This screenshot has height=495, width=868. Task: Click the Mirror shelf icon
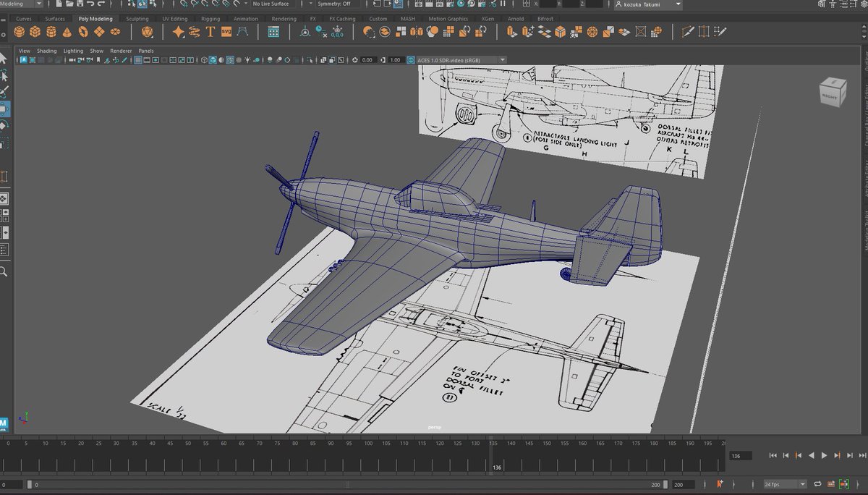coord(417,32)
